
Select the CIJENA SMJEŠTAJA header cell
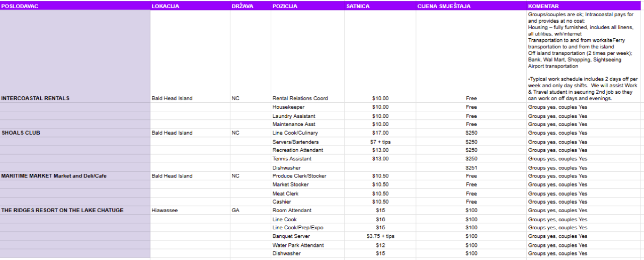471,6
